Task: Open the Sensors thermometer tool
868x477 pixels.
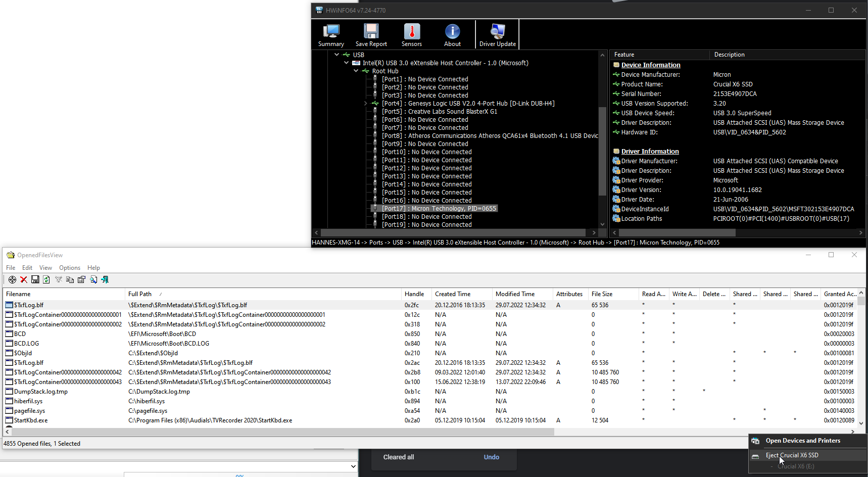Action: click(412, 35)
